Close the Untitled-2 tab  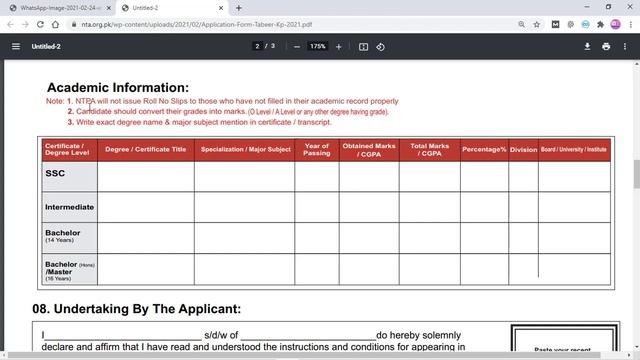[x=221, y=8]
